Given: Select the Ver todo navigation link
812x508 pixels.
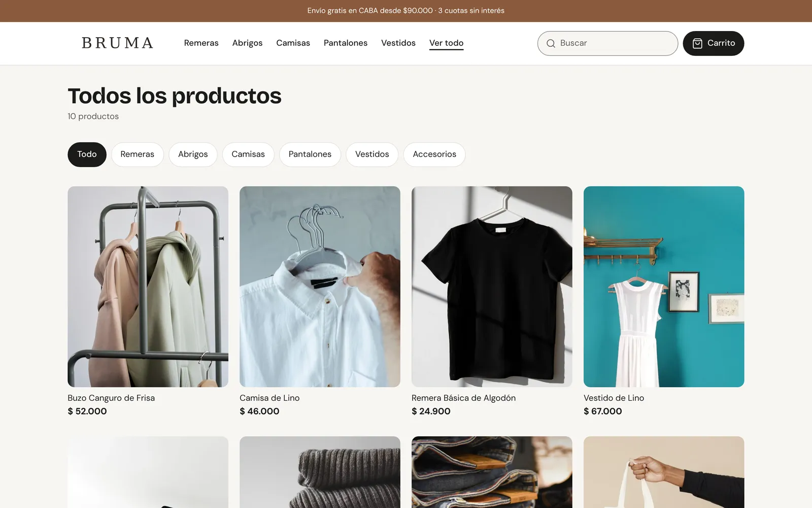Looking at the screenshot, I should click(x=447, y=43).
